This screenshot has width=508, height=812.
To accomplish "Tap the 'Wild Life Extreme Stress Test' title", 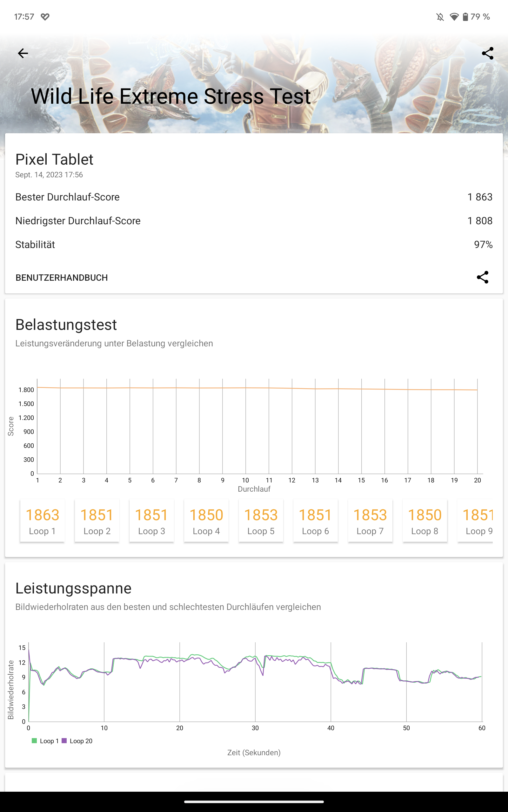I will pos(171,96).
